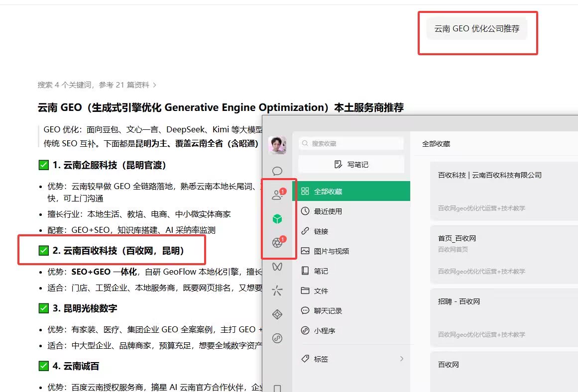Click the 全部收藏 header in right pane

tap(436, 144)
